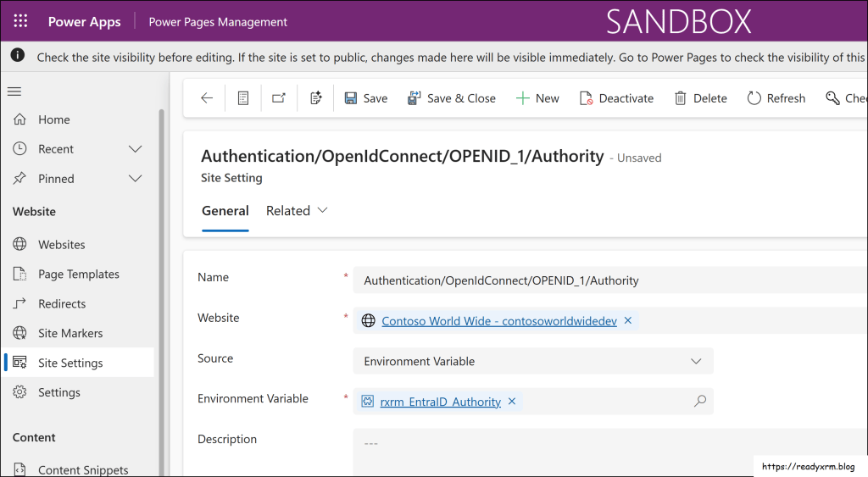Switch to the General tab
This screenshot has width=868, height=477.
coord(225,211)
